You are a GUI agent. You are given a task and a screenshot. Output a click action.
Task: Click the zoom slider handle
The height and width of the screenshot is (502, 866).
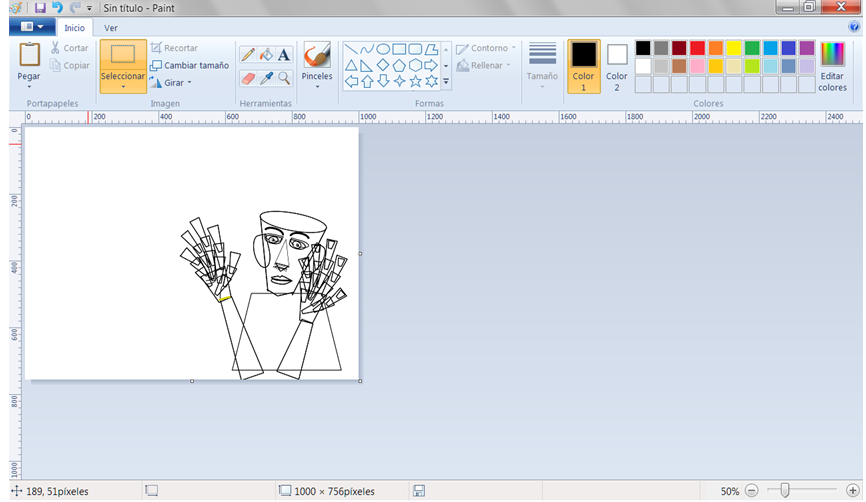pyautogui.click(x=784, y=490)
